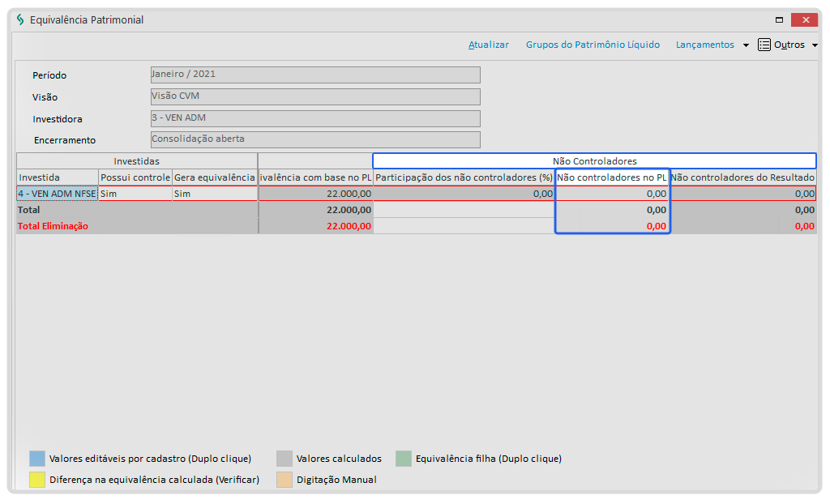
Task: Click the Encerramento Consolidação aberta field
Action: (x=315, y=139)
